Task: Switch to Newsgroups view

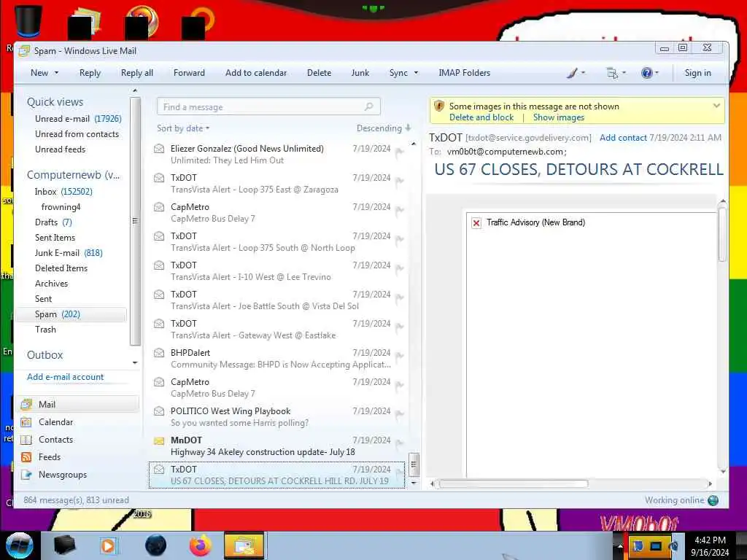Action: 63,475
